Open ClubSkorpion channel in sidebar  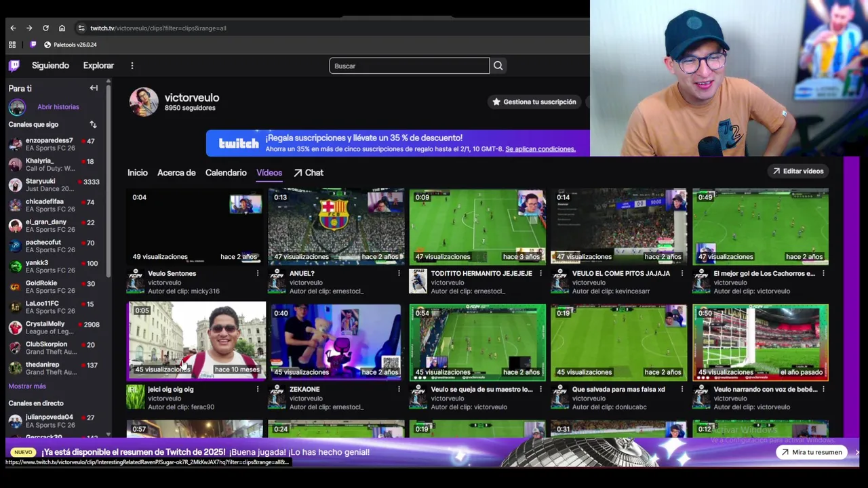[x=54, y=348]
